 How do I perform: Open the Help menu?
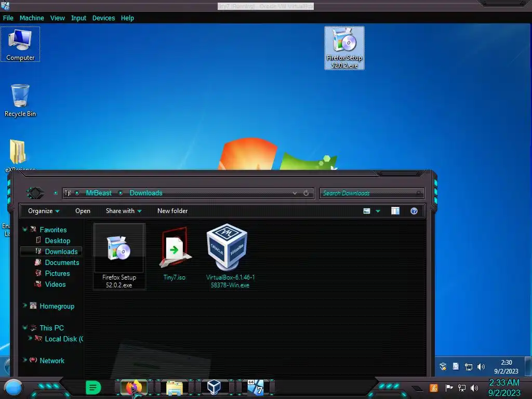coord(127,18)
